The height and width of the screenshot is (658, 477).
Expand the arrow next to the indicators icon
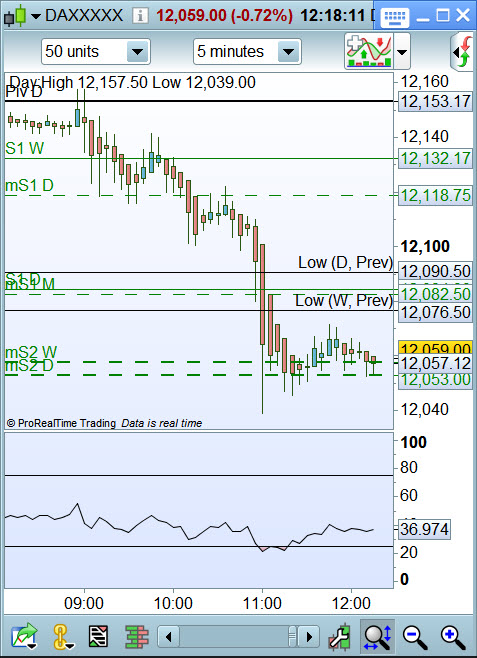click(x=401, y=52)
